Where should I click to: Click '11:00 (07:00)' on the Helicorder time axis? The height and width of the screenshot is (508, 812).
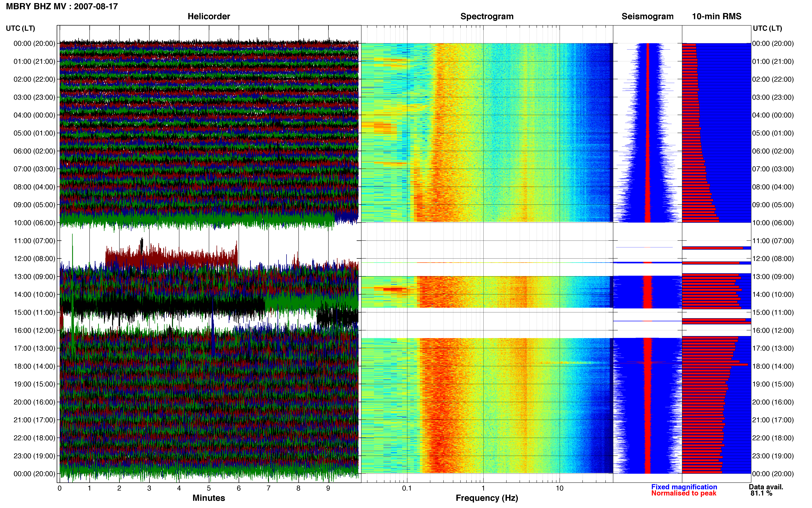[x=34, y=241]
